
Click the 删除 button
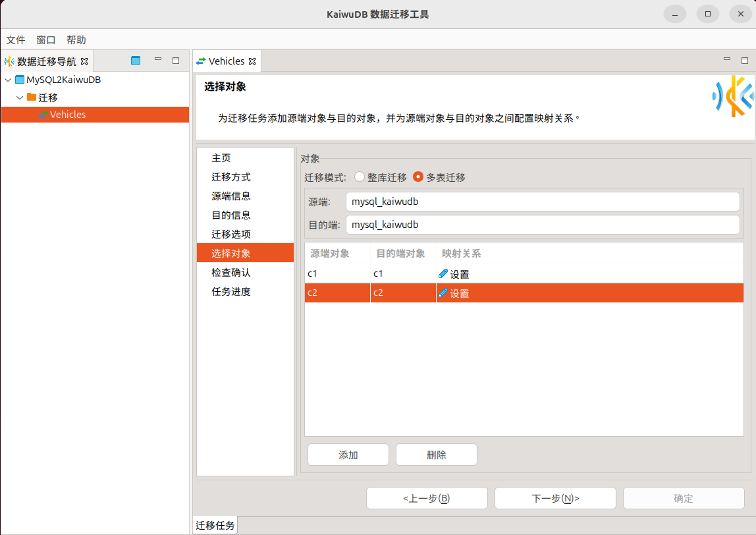tap(437, 455)
